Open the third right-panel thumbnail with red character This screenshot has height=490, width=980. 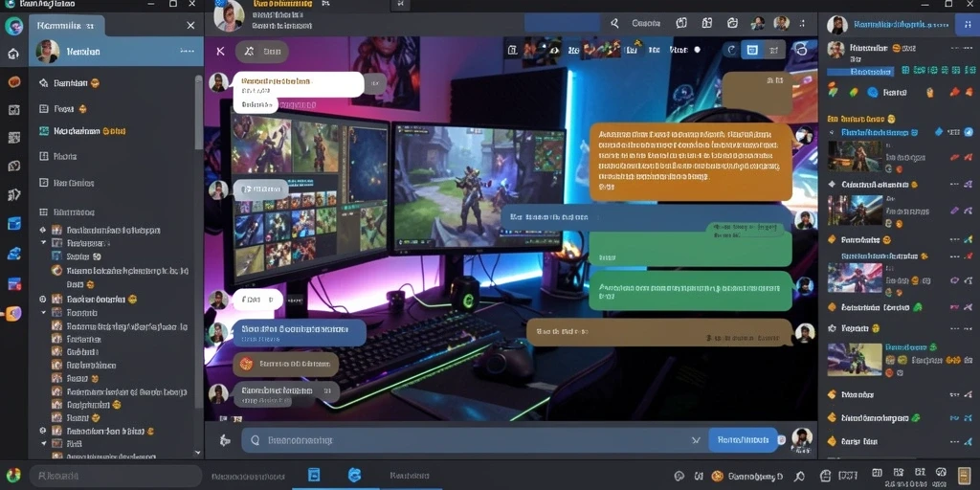point(855,278)
